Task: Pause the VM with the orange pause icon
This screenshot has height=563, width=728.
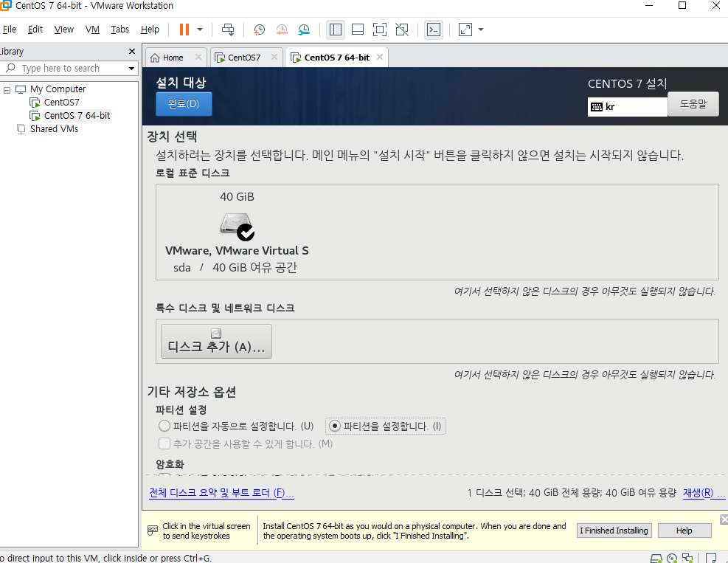Action: 184,30
